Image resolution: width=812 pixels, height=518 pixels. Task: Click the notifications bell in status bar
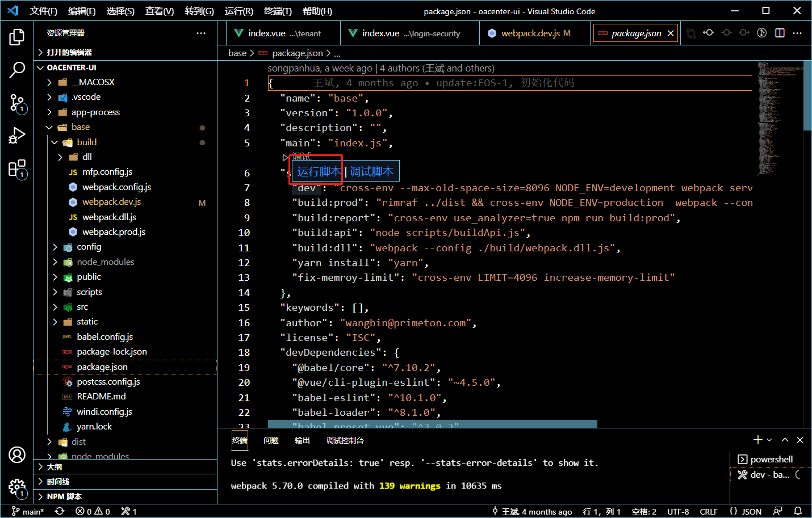pyautogui.click(x=798, y=511)
